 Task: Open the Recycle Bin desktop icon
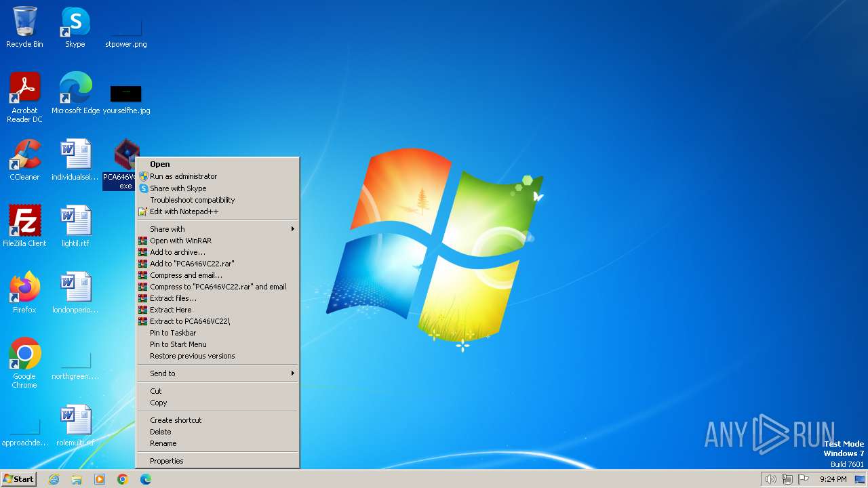pos(24,27)
